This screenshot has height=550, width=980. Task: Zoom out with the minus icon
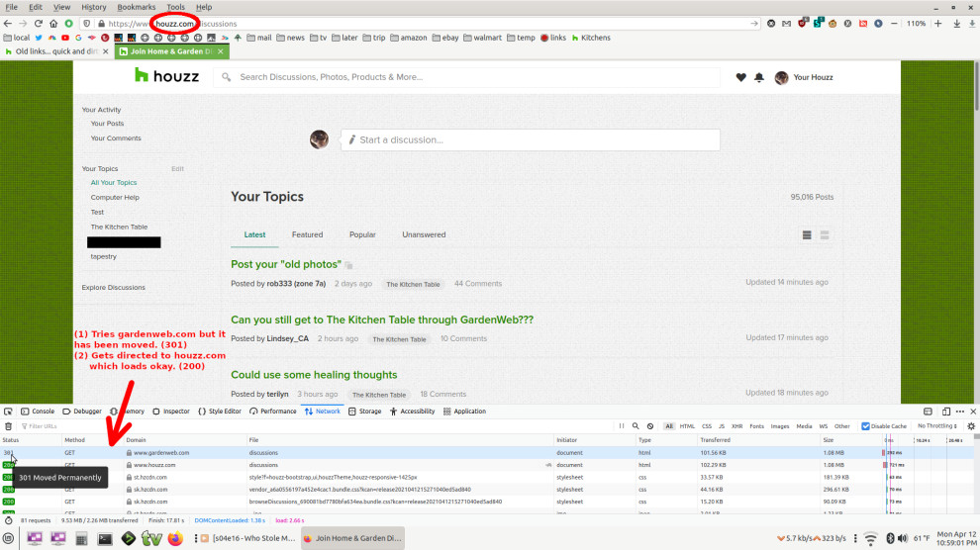click(894, 24)
